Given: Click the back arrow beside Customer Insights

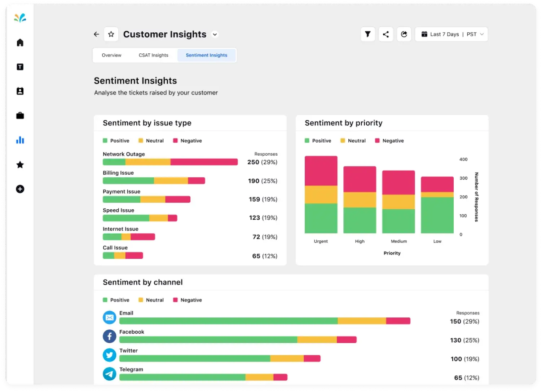Looking at the screenshot, I should (x=96, y=34).
